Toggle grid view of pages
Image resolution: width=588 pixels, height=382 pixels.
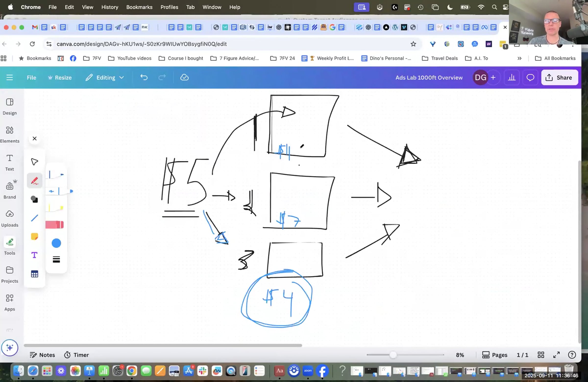coord(540,355)
